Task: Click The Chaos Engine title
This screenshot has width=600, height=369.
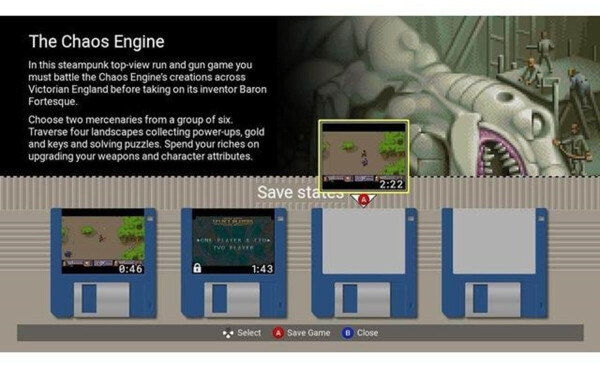Action: (96, 41)
